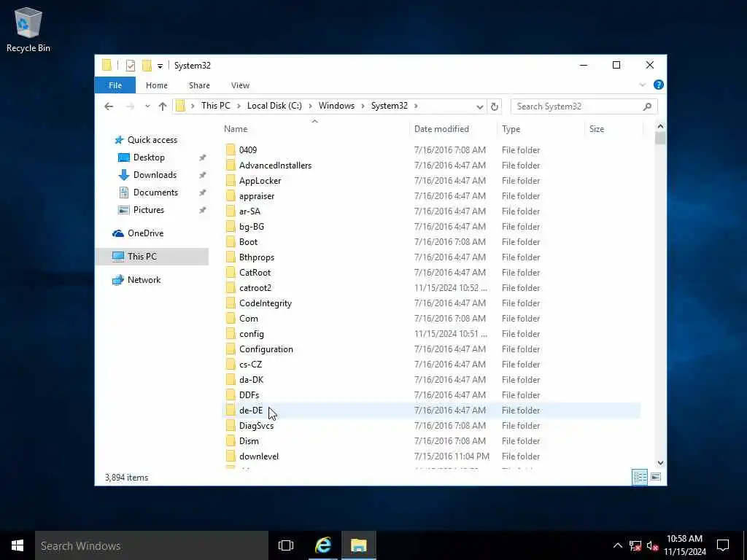The height and width of the screenshot is (560, 747).
Task: Select the Dism folder icon
Action: point(231,441)
